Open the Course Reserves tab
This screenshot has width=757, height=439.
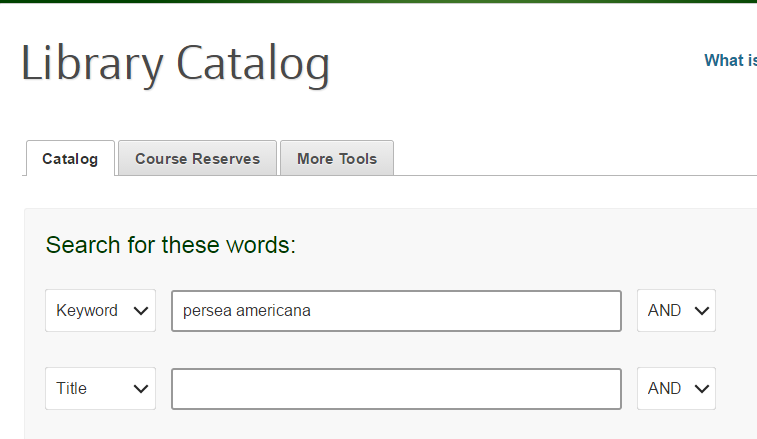[197, 159]
